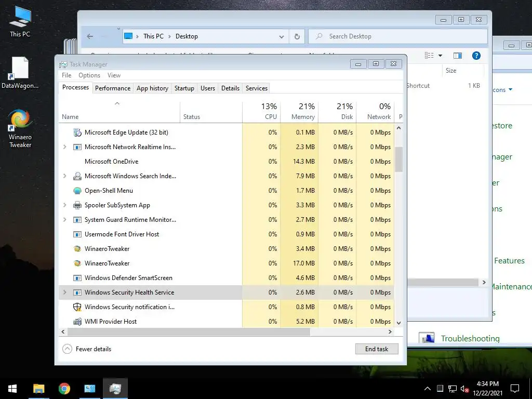Open the muted volume tray icon

[464, 389]
